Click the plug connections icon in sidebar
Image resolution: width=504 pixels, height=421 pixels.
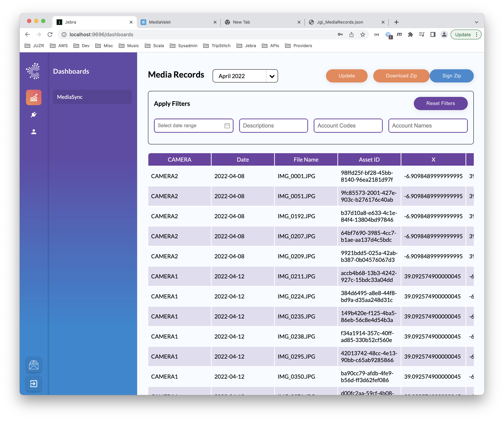coord(34,115)
